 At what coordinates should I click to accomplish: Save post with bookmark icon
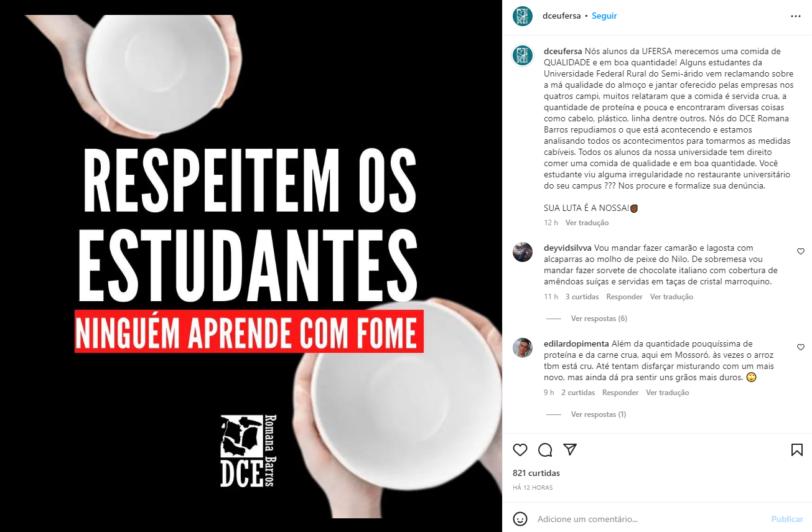[x=796, y=450]
